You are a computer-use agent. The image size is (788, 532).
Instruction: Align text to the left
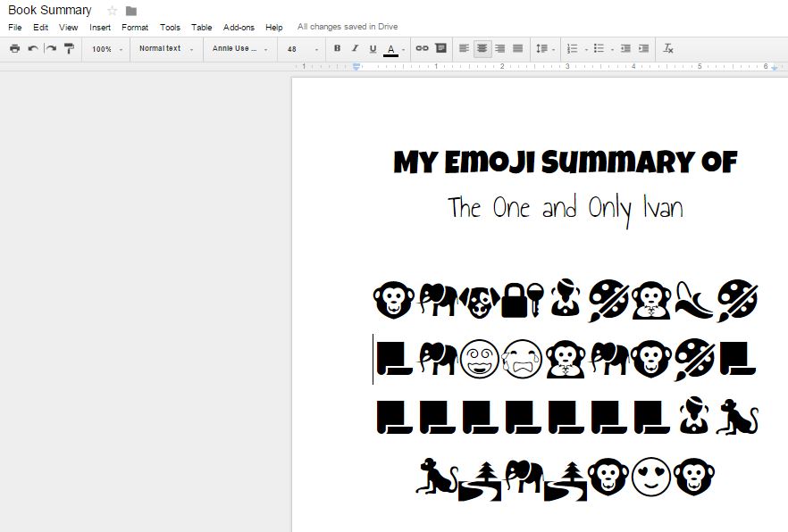(464, 49)
